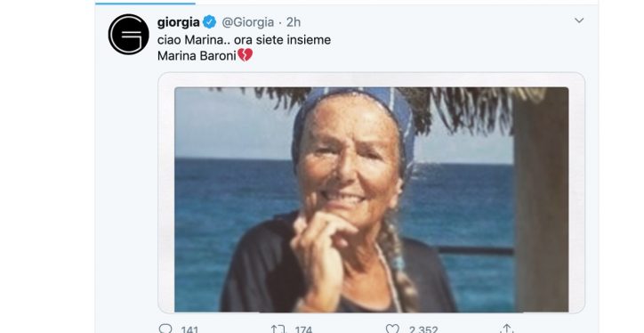Open the attached photo of woman by sea
Screen dimensions: 644x333
(x=371, y=199)
